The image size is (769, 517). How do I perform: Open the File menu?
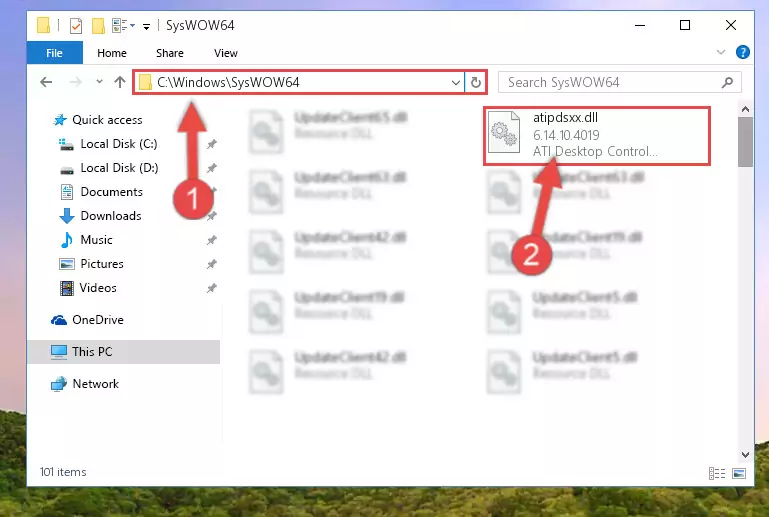[54, 53]
